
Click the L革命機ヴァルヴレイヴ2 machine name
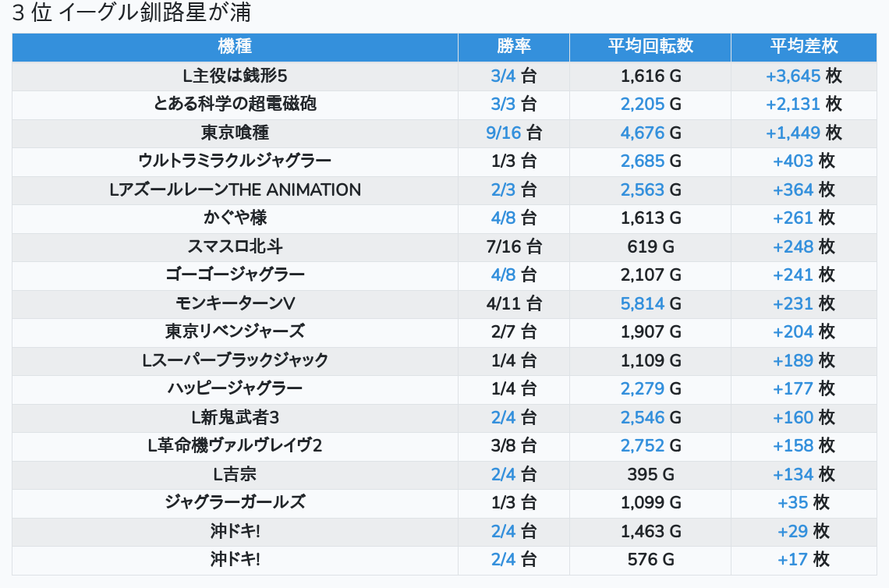(x=235, y=445)
